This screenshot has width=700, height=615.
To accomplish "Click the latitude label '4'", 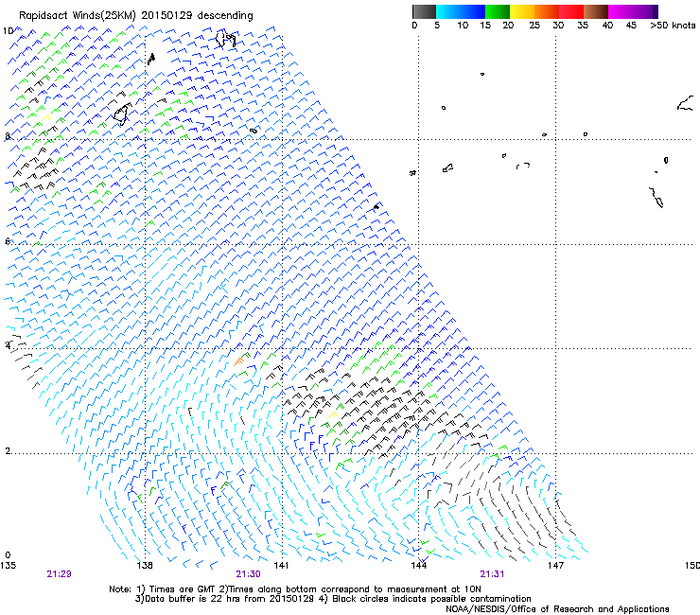I will coord(8,345).
